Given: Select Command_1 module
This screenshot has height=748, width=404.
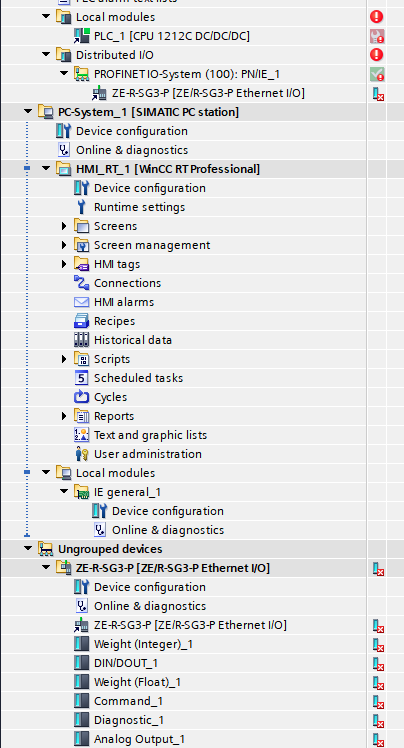Looking at the screenshot, I should (128, 701).
